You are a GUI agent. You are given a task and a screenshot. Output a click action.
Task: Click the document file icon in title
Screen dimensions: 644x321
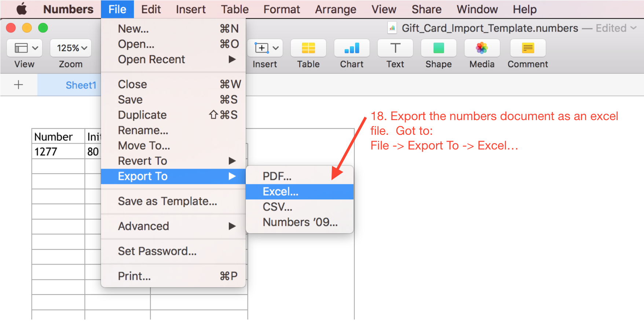[392, 28]
